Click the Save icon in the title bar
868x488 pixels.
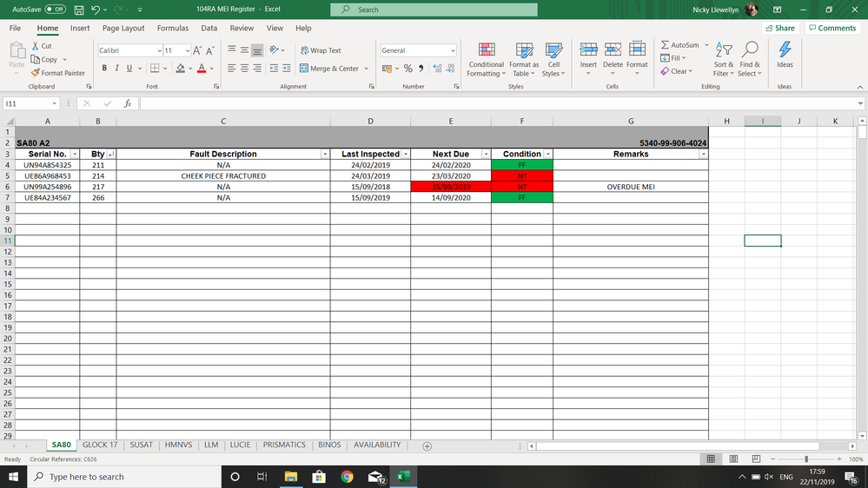click(x=79, y=10)
